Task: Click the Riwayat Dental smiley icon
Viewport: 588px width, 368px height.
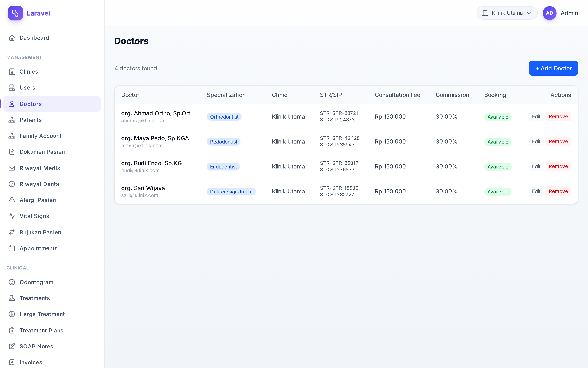Action: (x=12, y=184)
